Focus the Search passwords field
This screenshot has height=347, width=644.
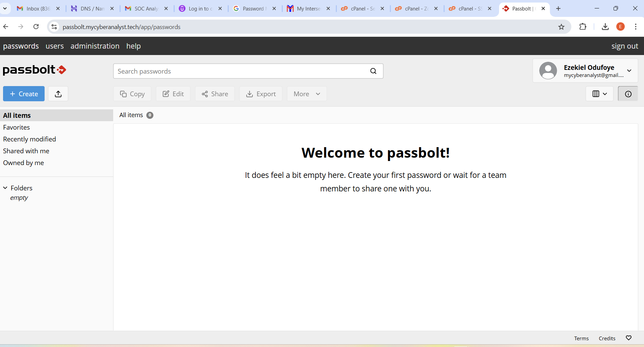(248, 71)
